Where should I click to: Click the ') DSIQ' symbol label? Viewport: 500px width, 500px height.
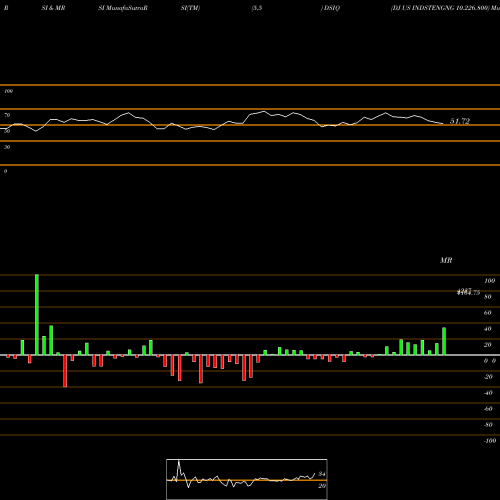[330, 8]
